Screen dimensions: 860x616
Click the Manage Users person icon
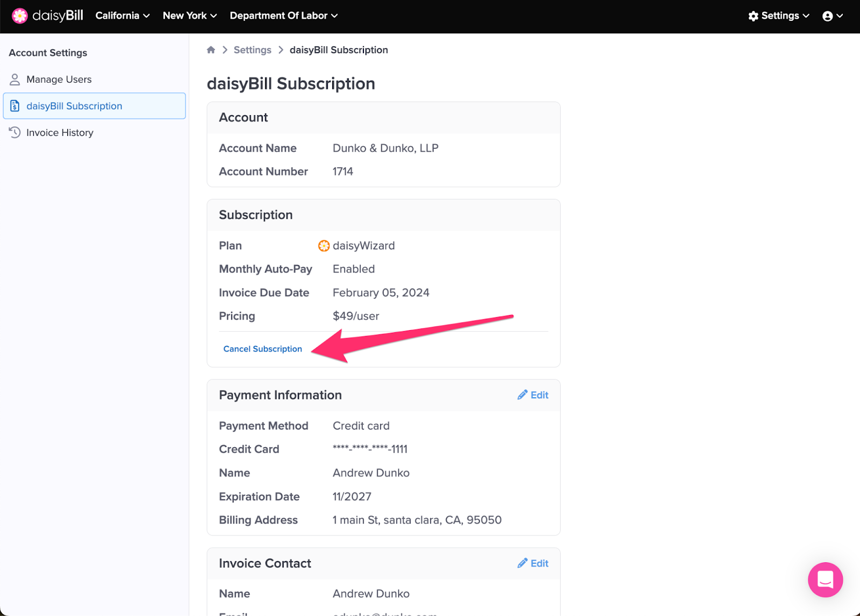point(15,80)
